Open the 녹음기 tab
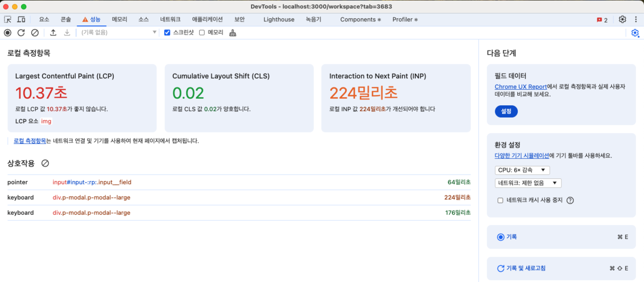The width and height of the screenshot is (644, 282). tap(313, 19)
